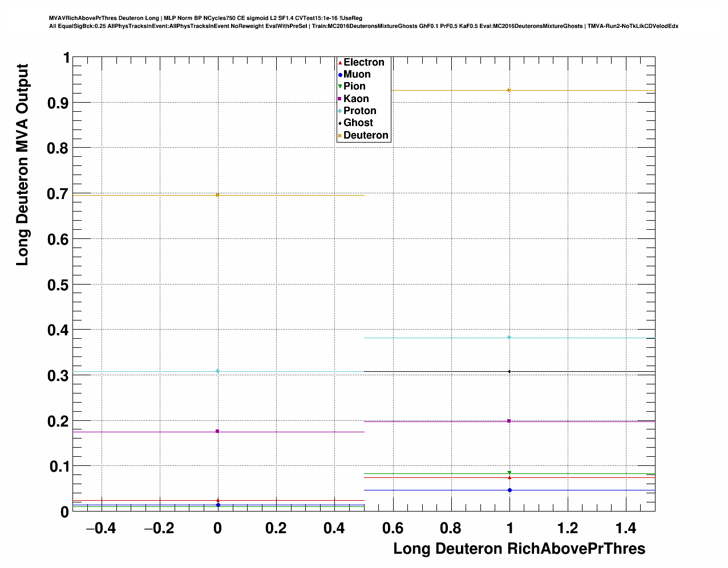Click the Electron red triangle legend marker
This screenshot has width=728, height=568.
[x=340, y=63]
